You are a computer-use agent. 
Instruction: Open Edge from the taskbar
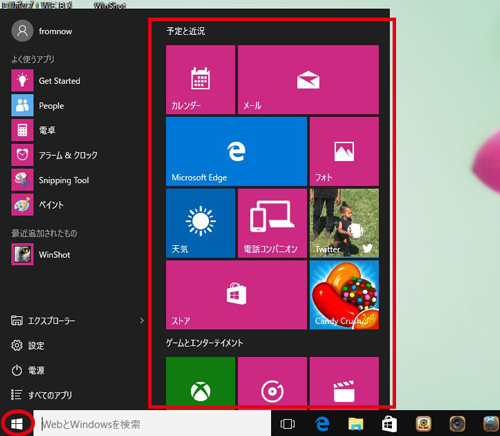click(322, 424)
